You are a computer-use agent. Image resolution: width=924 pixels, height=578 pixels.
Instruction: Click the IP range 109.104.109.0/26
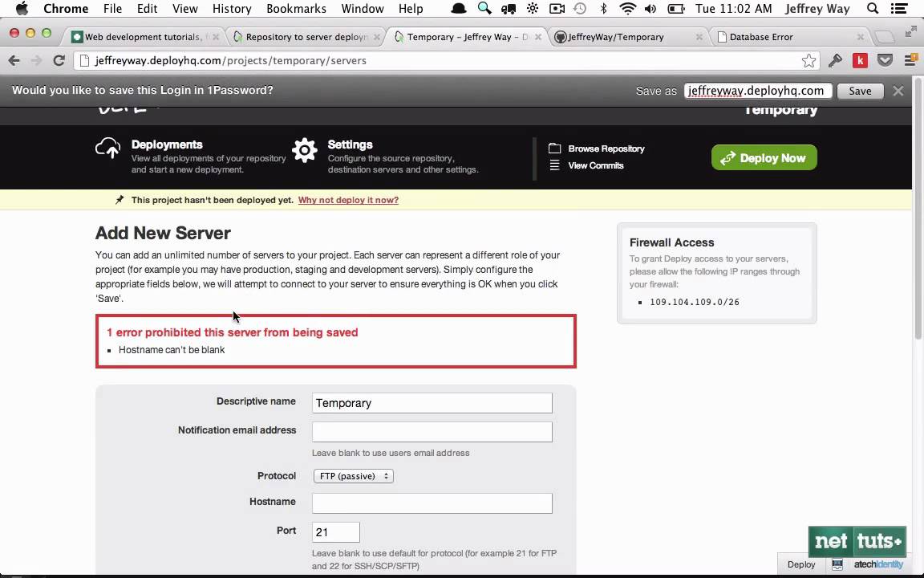point(694,302)
